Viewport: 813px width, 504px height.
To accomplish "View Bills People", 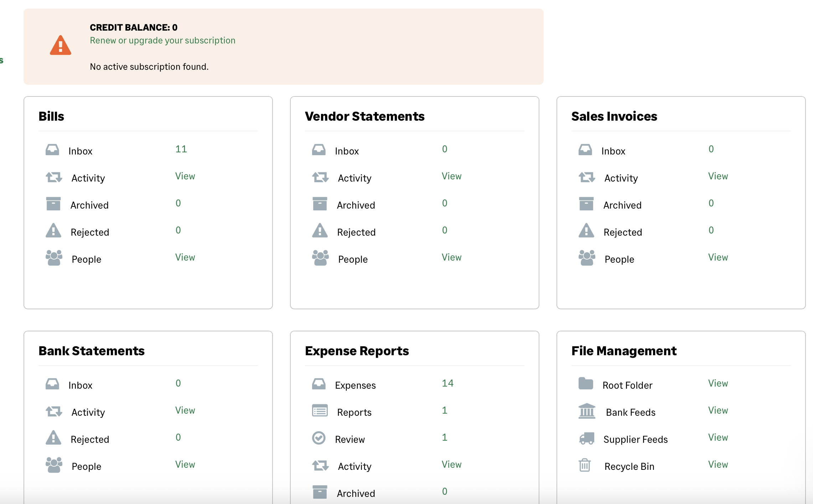I will pos(185,257).
